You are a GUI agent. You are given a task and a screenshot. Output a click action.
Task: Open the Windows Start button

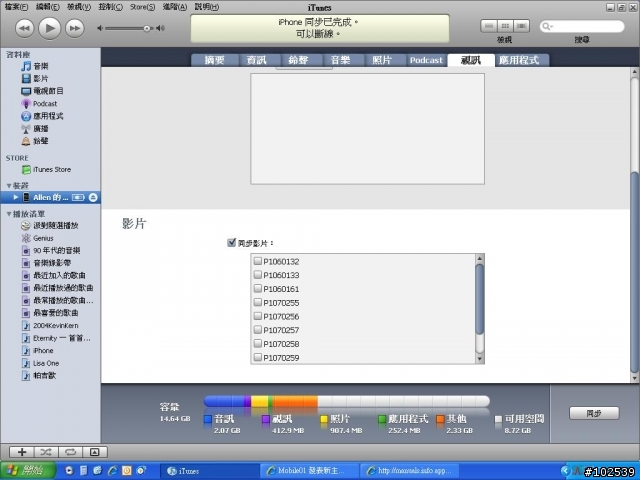coord(28,471)
